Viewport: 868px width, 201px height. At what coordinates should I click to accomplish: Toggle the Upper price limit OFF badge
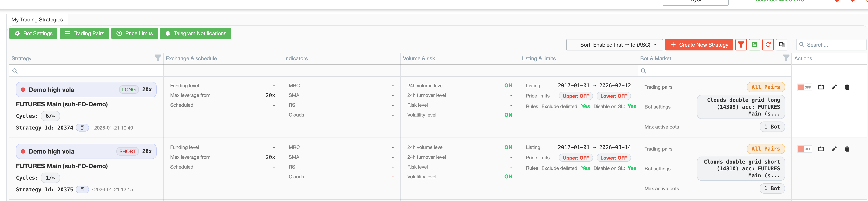[576, 96]
